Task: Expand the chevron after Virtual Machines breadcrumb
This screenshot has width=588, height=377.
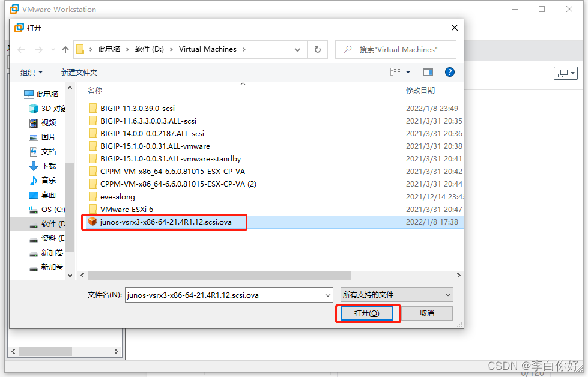Action: click(244, 49)
